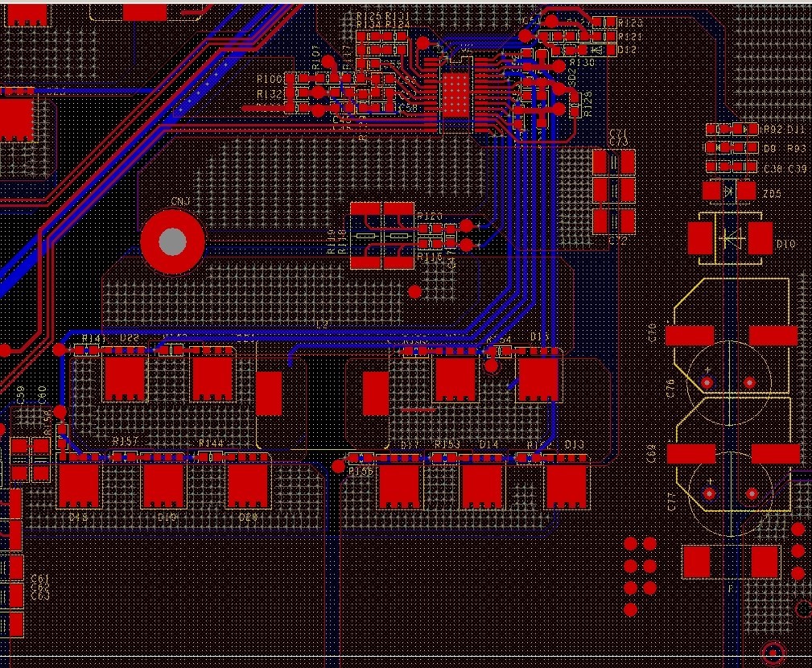The width and height of the screenshot is (812, 668).
Task: Click the L2 inductor label
Action: tap(322, 324)
